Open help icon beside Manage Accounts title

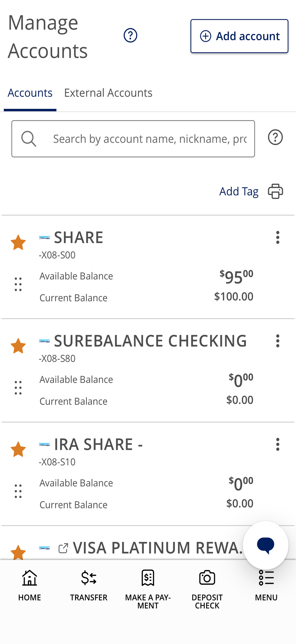pyautogui.click(x=130, y=36)
